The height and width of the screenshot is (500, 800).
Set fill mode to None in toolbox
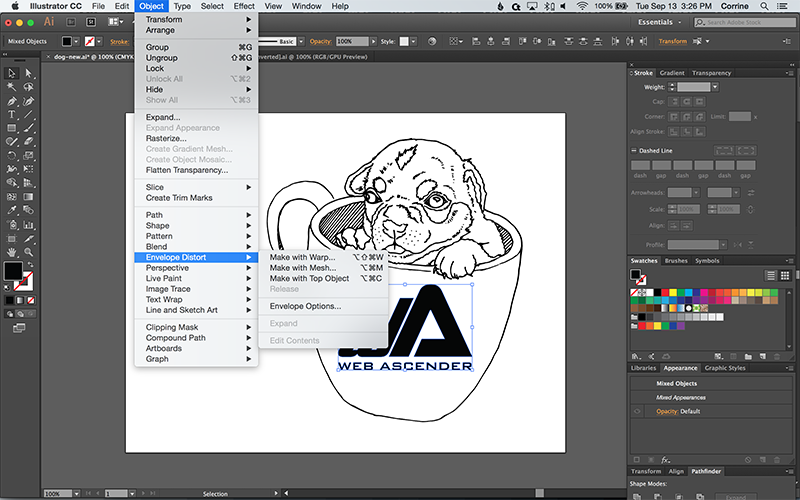[31, 301]
